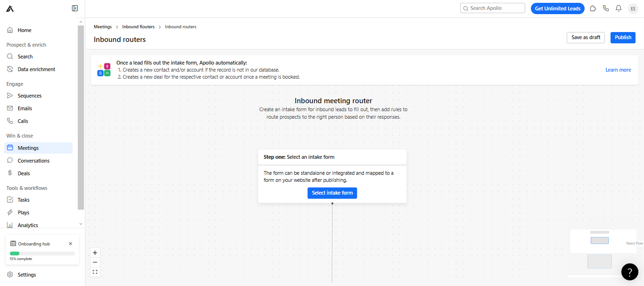
Task: Click the Conversations chat bubble icon
Action: pos(10,160)
